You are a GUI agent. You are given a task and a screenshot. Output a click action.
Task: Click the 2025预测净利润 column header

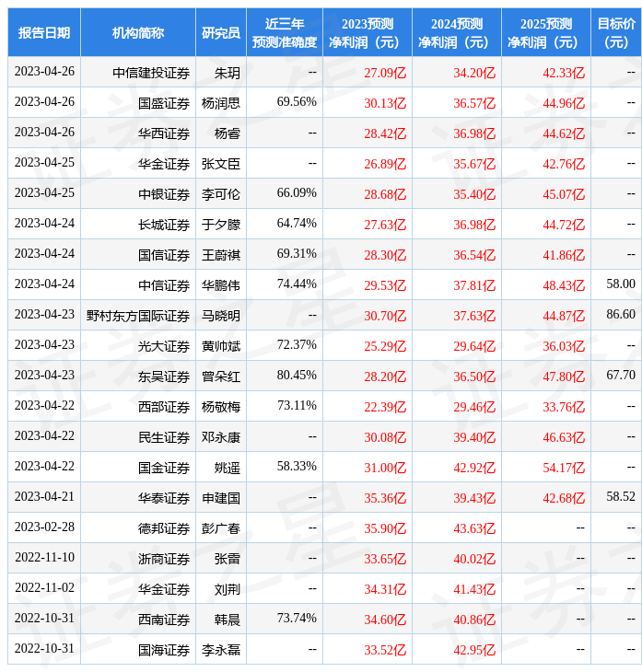(545, 33)
